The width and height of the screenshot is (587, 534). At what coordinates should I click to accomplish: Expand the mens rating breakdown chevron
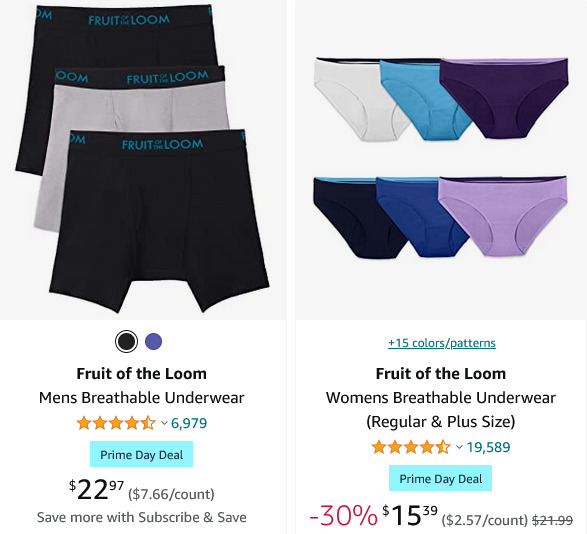pos(164,423)
